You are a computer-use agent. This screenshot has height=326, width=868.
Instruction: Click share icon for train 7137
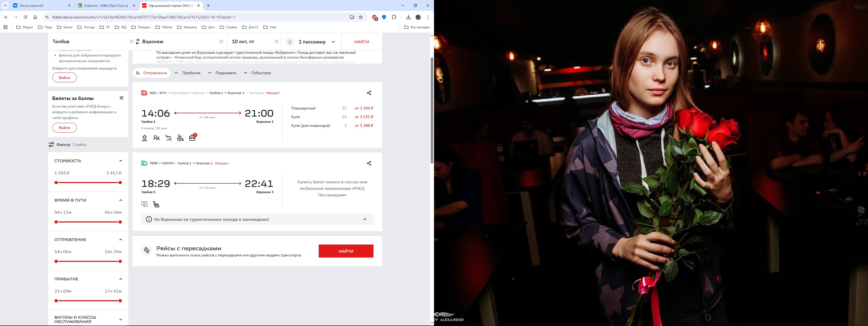369,163
